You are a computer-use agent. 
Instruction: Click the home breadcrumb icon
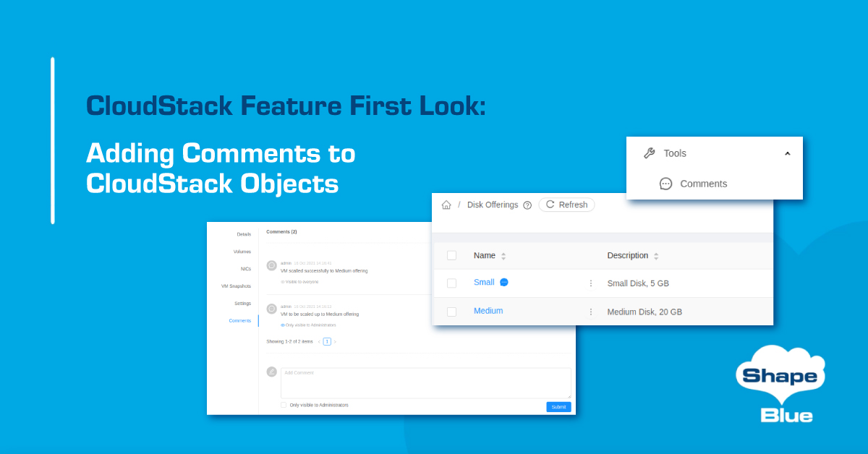click(x=446, y=205)
